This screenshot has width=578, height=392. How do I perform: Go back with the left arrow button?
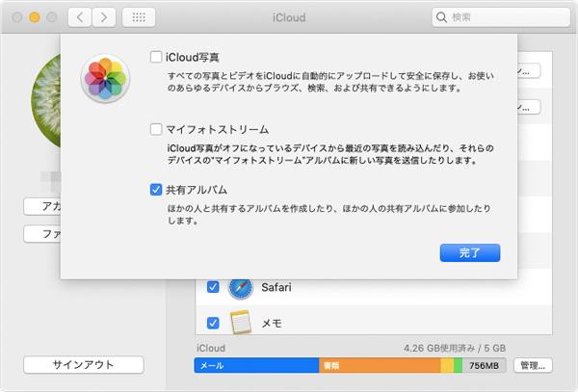pyautogui.click(x=80, y=17)
